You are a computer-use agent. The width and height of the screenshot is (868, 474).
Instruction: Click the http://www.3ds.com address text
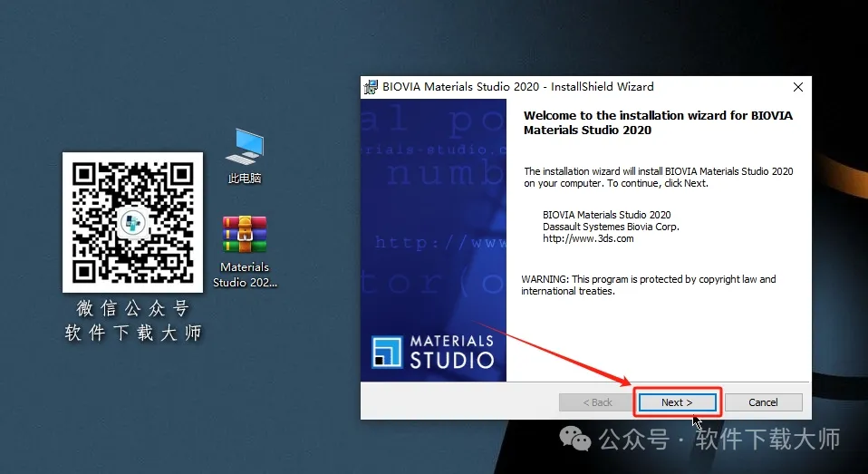pos(588,239)
